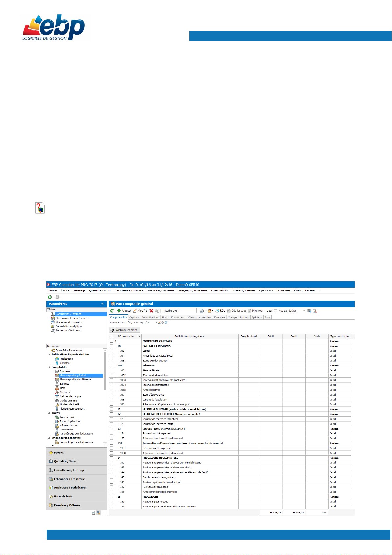
Task: Click the Guides de saisie icon
Action: [x=57, y=401]
